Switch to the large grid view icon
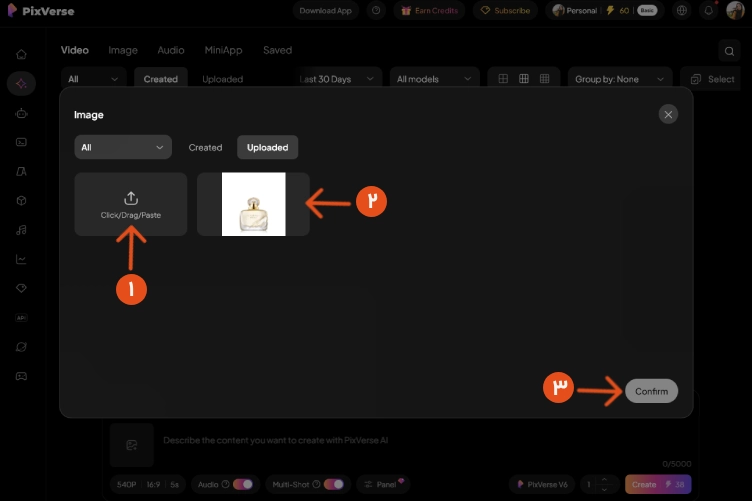752x501 pixels. click(503, 79)
